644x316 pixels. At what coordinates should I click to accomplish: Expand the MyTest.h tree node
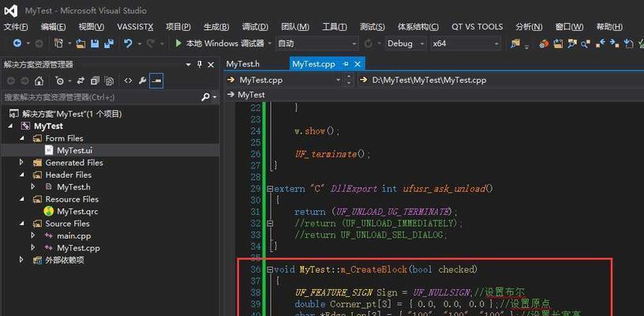(x=33, y=187)
